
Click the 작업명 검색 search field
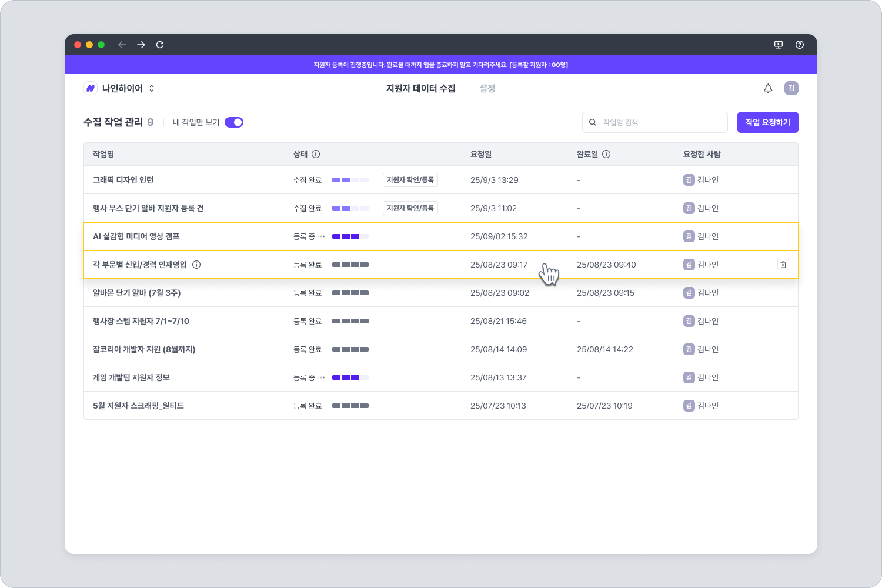655,122
